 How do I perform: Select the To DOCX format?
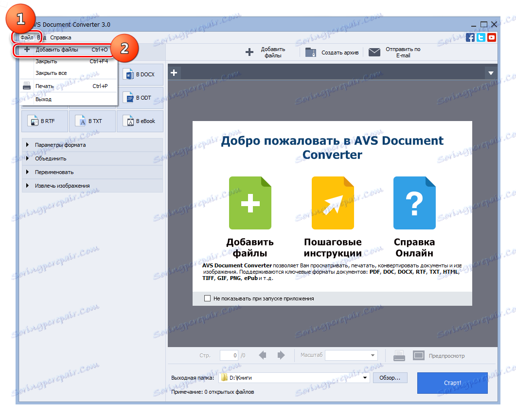(140, 75)
